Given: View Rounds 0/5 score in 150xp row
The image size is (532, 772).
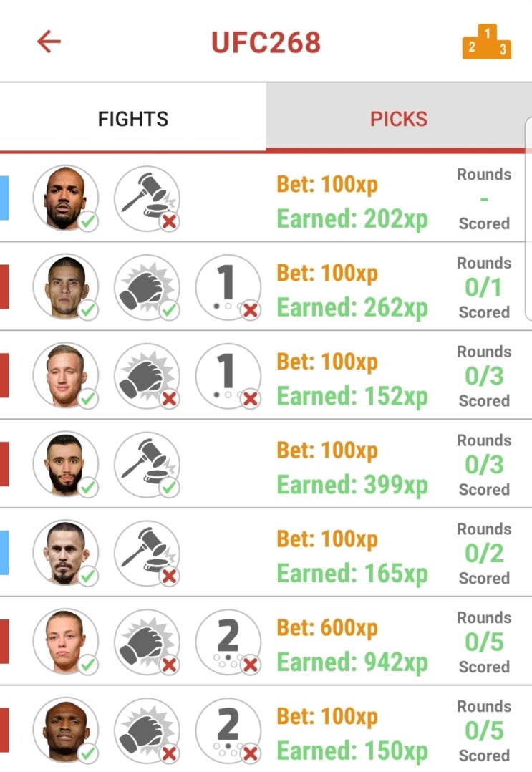Looking at the screenshot, I should [x=484, y=730].
